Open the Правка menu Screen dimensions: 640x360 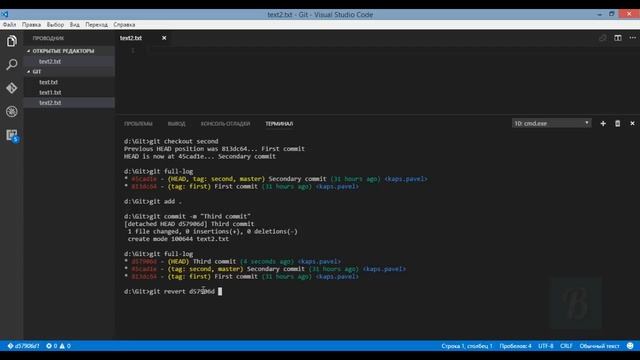coord(31,24)
